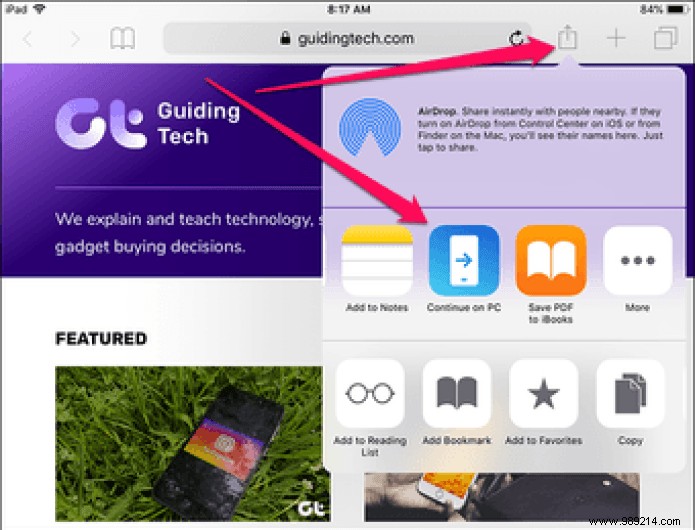The image size is (695, 530).
Task: Show all open tabs overview
Action: point(665,38)
